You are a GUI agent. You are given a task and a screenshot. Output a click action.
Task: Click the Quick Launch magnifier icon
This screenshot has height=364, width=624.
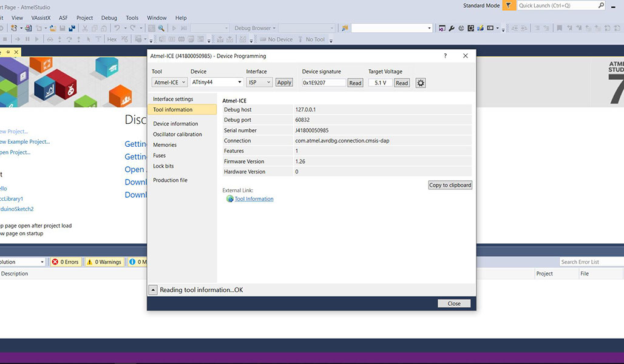[x=601, y=5]
